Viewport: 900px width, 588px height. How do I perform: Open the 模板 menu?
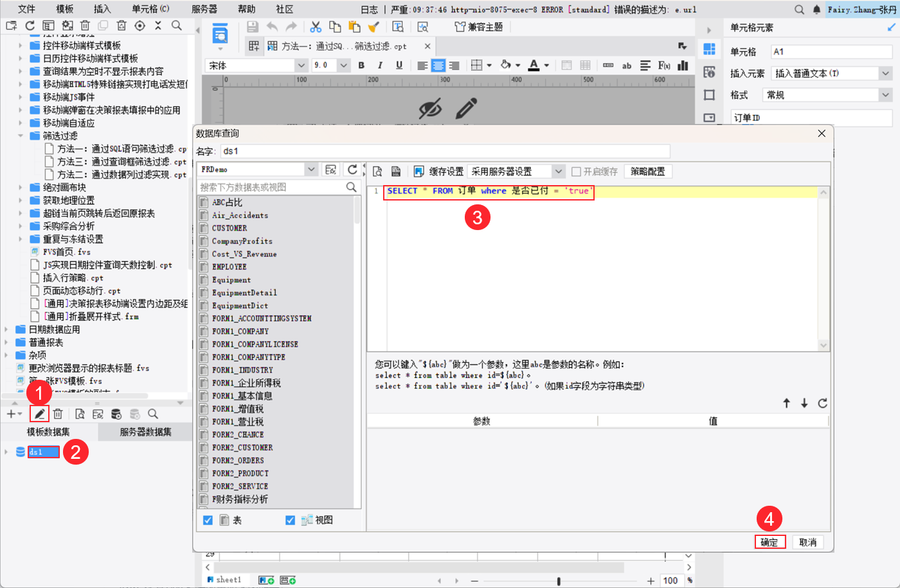(65, 9)
